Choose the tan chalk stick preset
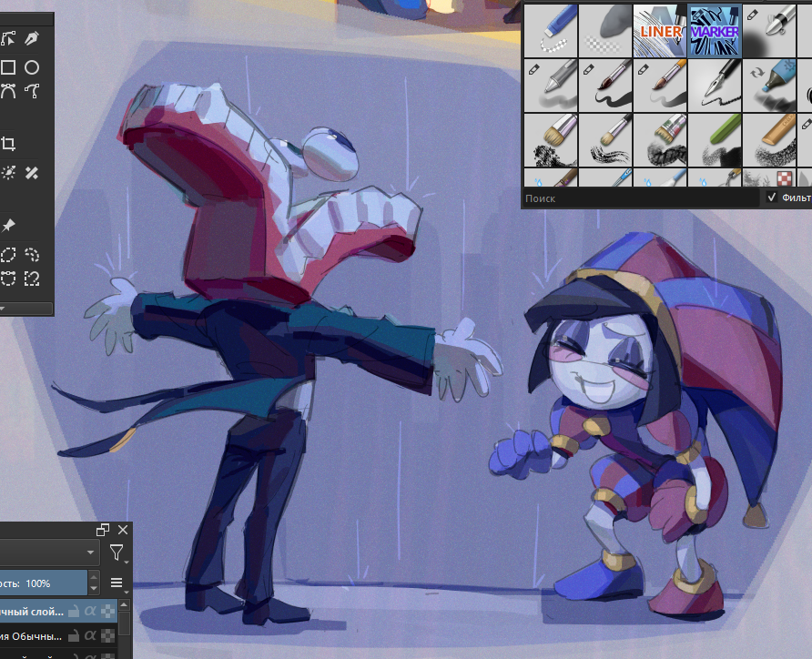The width and height of the screenshot is (812, 659). point(769,140)
